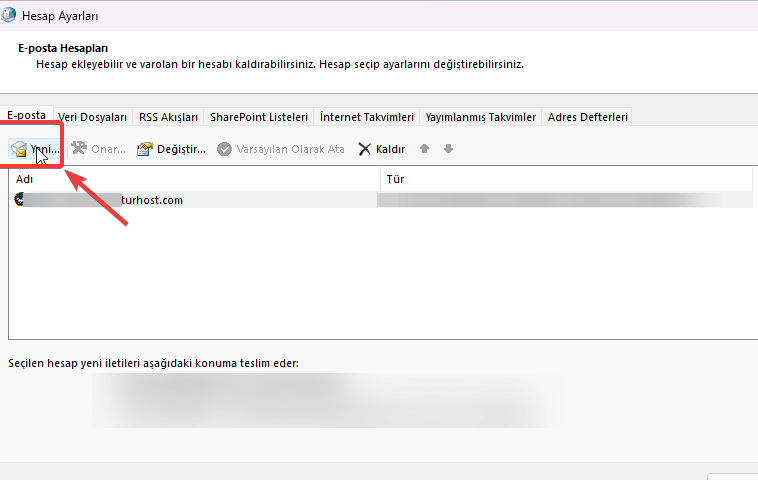Open the Adres Defterleri tab
This screenshot has height=480, width=758.
coord(588,117)
